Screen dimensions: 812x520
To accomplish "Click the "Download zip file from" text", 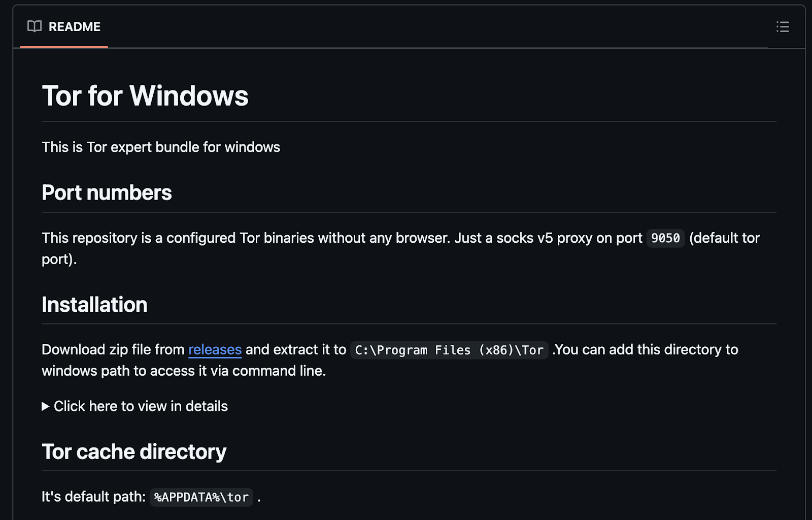I will coord(113,350).
